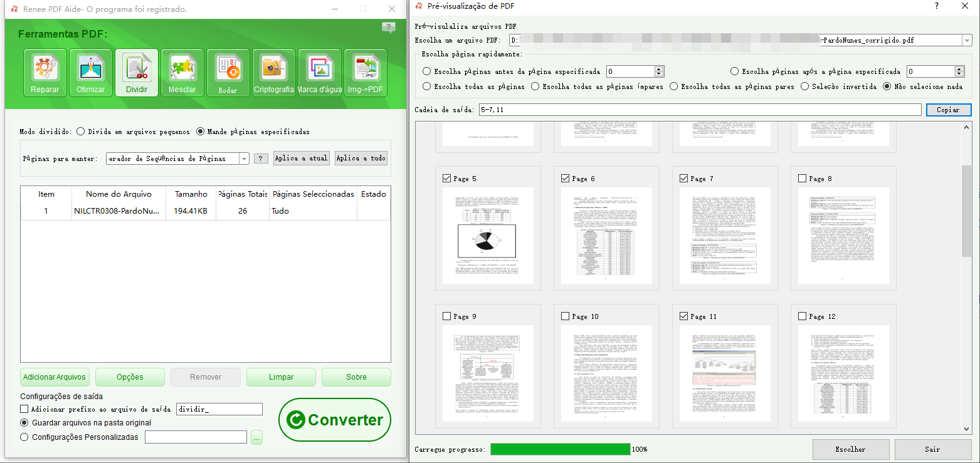Click the Copiar button
This screenshot has width=980, height=463.
click(x=949, y=110)
